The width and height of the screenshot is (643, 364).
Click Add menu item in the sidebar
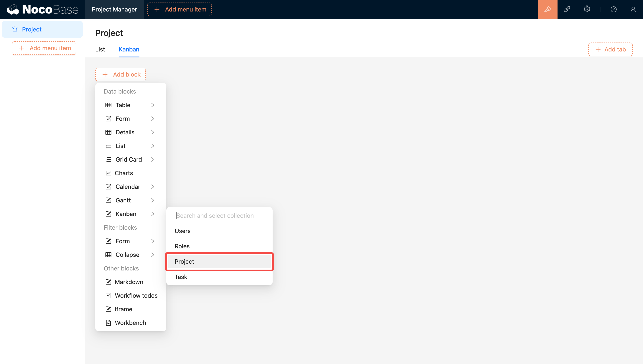tap(44, 48)
